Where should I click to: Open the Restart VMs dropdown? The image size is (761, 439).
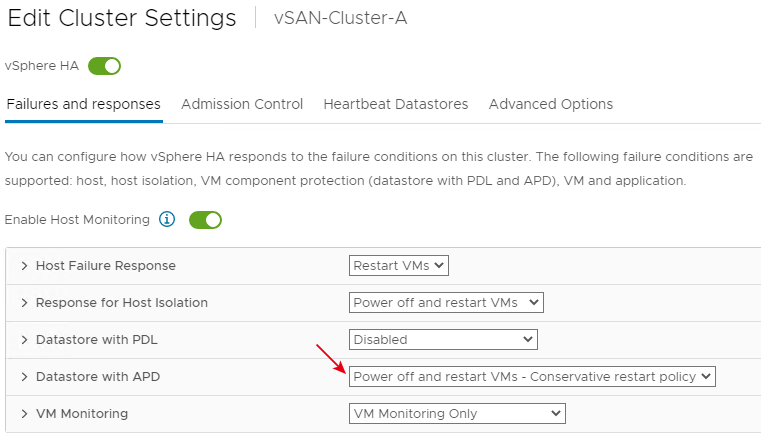(x=398, y=266)
